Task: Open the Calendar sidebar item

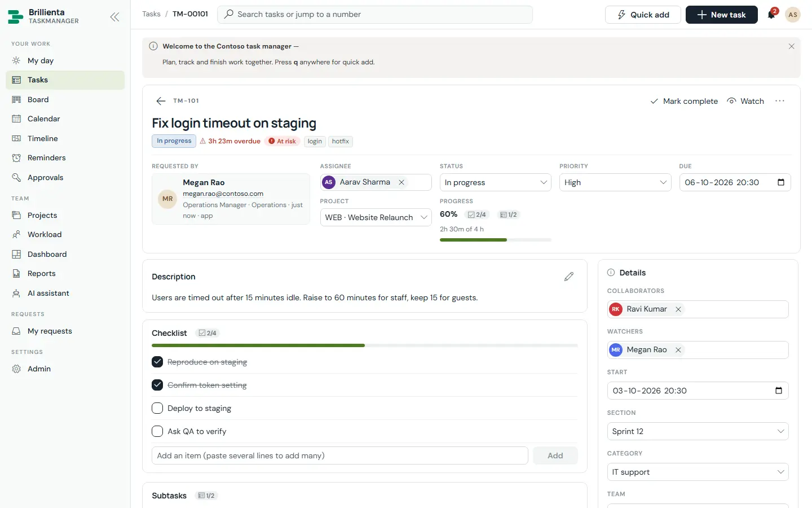Action: coord(65,119)
